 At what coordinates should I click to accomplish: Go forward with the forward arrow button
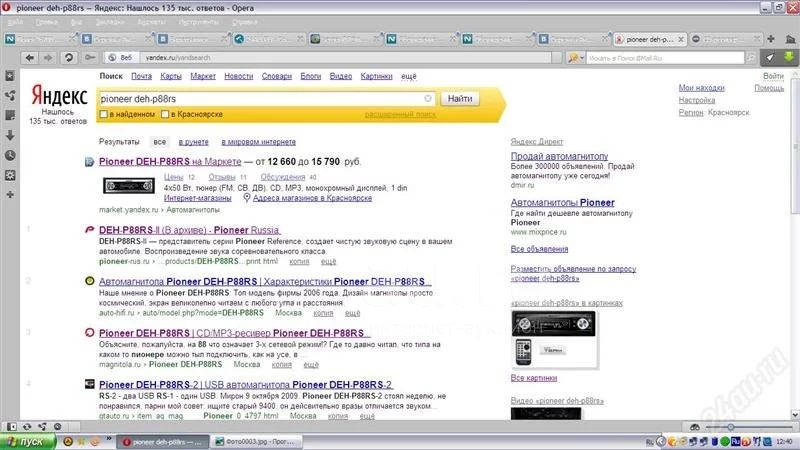coord(48,58)
